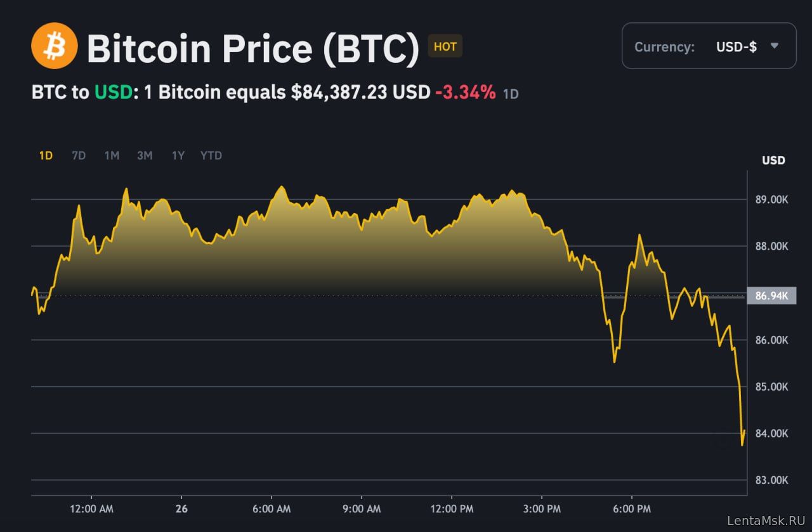Select the 3M chart range
This screenshot has height=532, width=812.
[x=145, y=155]
